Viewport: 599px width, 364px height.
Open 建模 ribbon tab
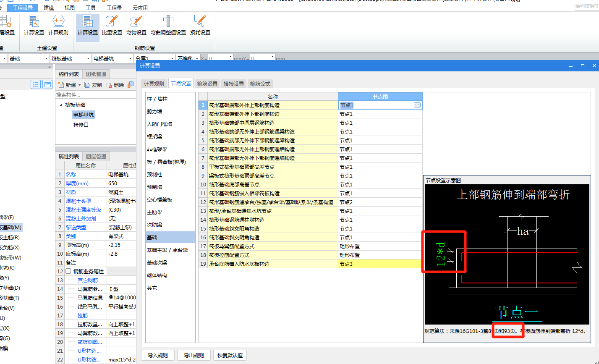point(49,8)
